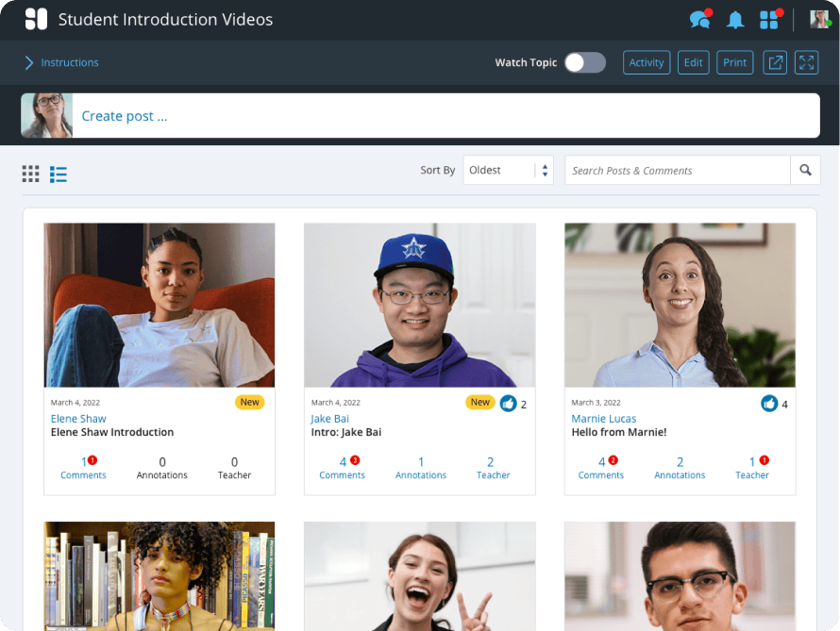The height and width of the screenshot is (631, 840).
Task: Enter fullscreen mode icon
Action: tap(806, 62)
